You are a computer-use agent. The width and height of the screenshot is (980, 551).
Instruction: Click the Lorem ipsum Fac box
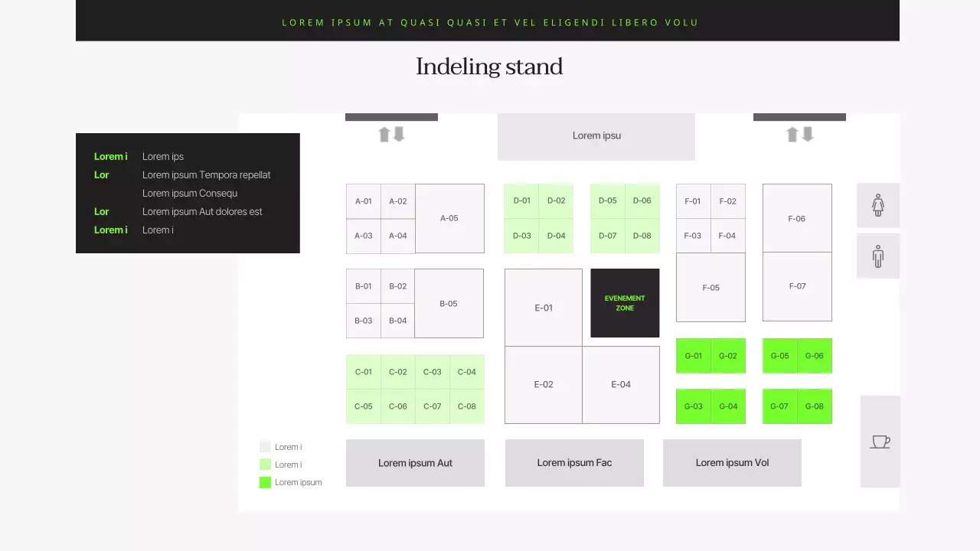[574, 463]
